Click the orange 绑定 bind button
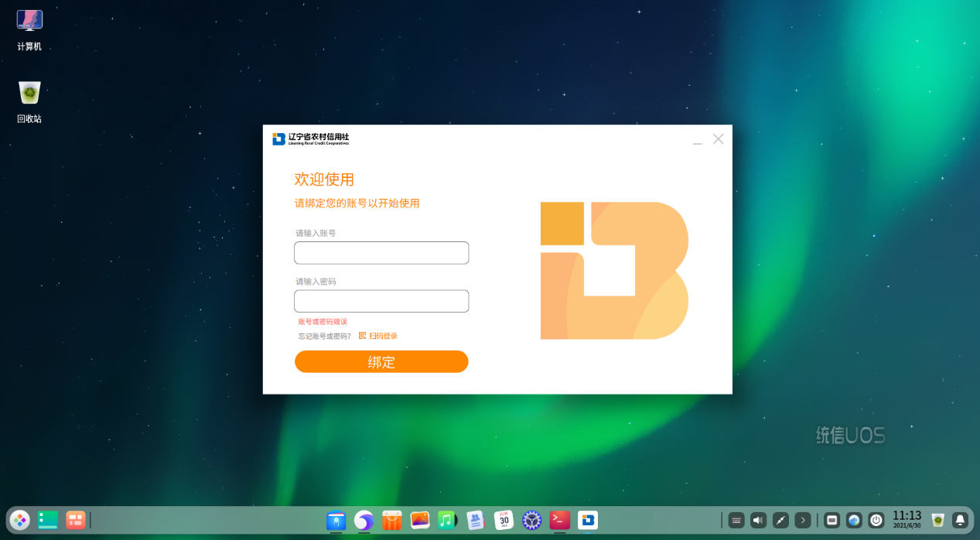Image resolution: width=980 pixels, height=540 pixels. coord(381,362)
